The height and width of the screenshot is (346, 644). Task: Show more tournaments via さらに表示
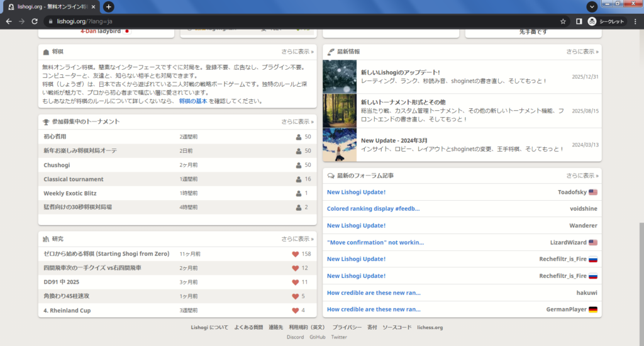tap(297, 121)
